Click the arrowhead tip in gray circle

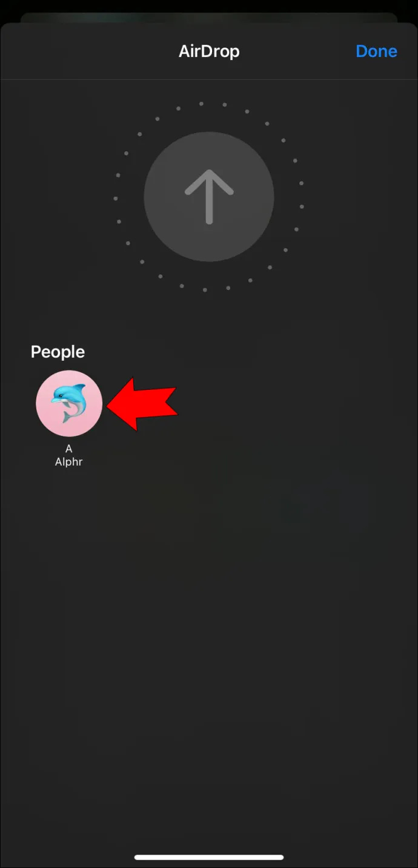[209, 172]
